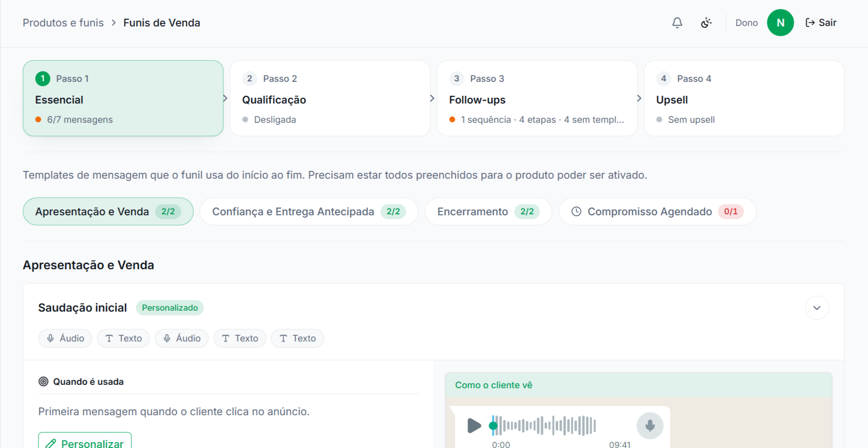Image resolution: width=868 pixels, height=448 pixels.
Task: Open the notifications bell
Action: [x=677, y=23]
